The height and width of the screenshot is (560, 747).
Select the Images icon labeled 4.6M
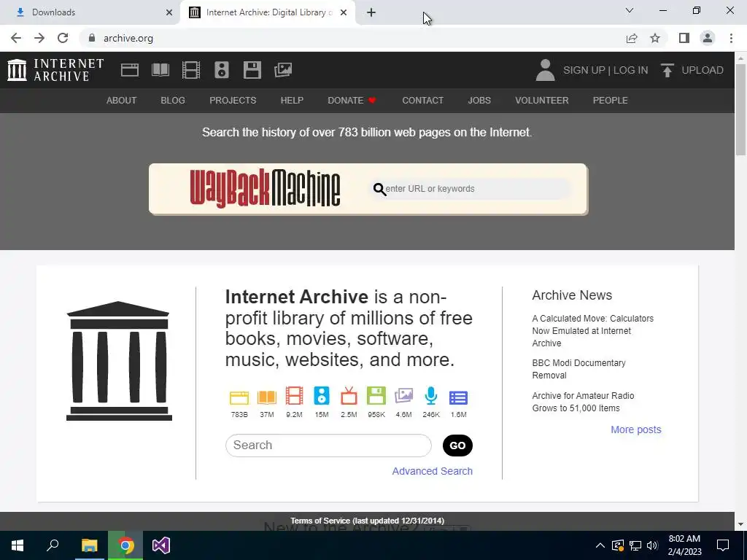pyautogui.click(x=403, y=396)
